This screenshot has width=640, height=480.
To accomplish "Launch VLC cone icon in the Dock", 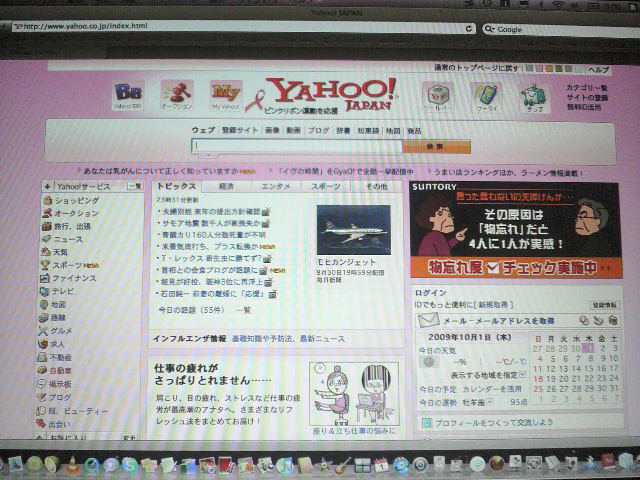I will click(72, 464).
